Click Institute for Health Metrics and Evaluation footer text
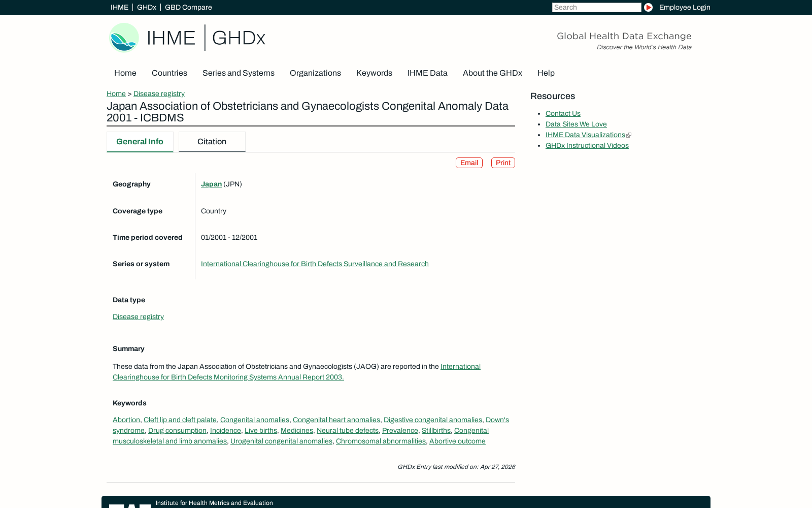 tap(214, 503)
